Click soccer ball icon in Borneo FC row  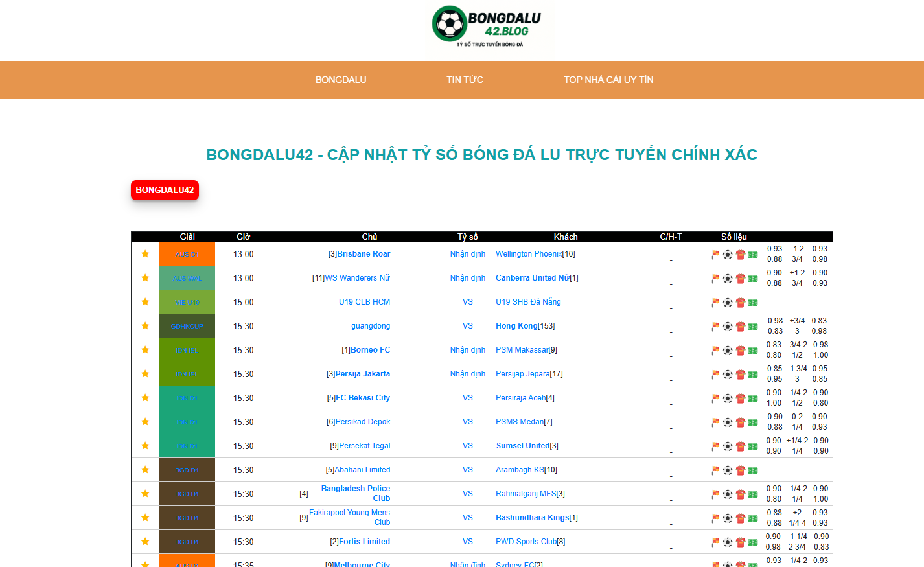point(728,351)
